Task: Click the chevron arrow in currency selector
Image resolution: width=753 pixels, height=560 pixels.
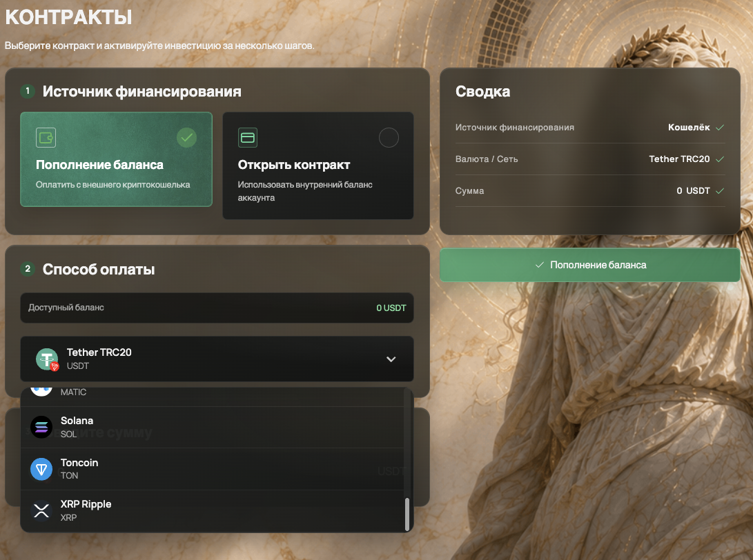Action: click(x=391, y=359)
